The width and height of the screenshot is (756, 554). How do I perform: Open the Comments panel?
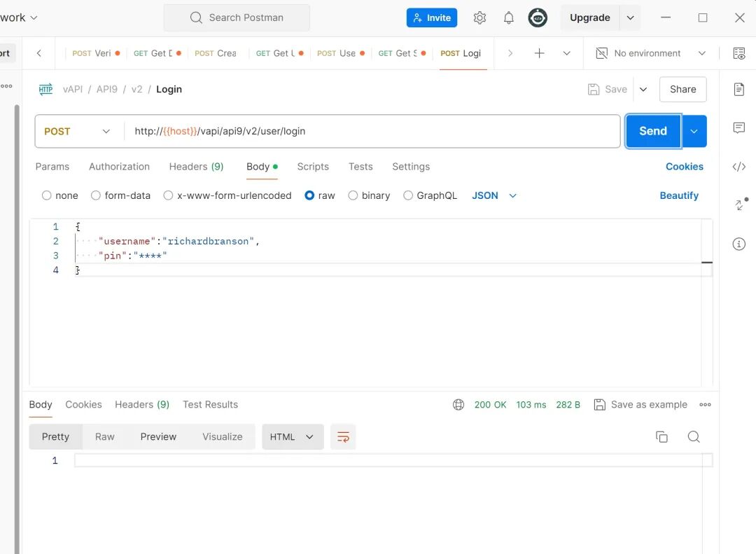click(x=739, y=128)
